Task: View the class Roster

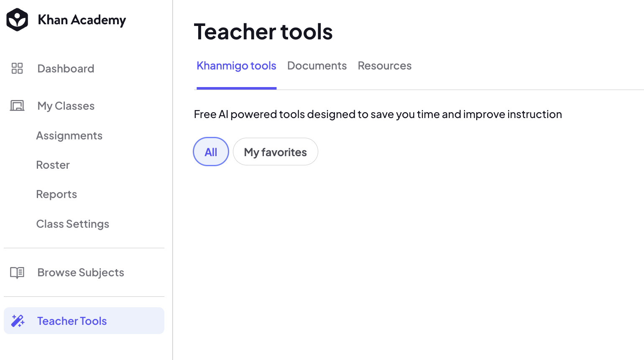Action: pyautogui.click(x=53, y=165)
